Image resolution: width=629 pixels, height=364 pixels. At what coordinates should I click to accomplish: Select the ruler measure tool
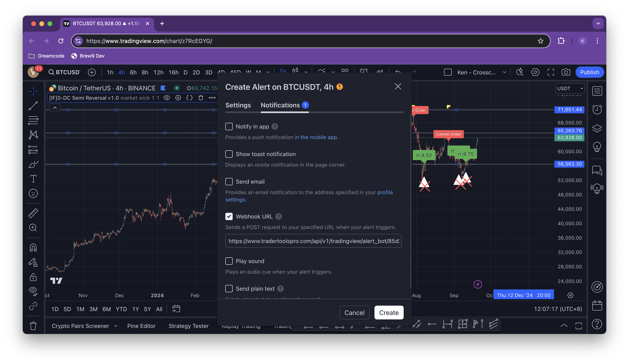point(33,213)
